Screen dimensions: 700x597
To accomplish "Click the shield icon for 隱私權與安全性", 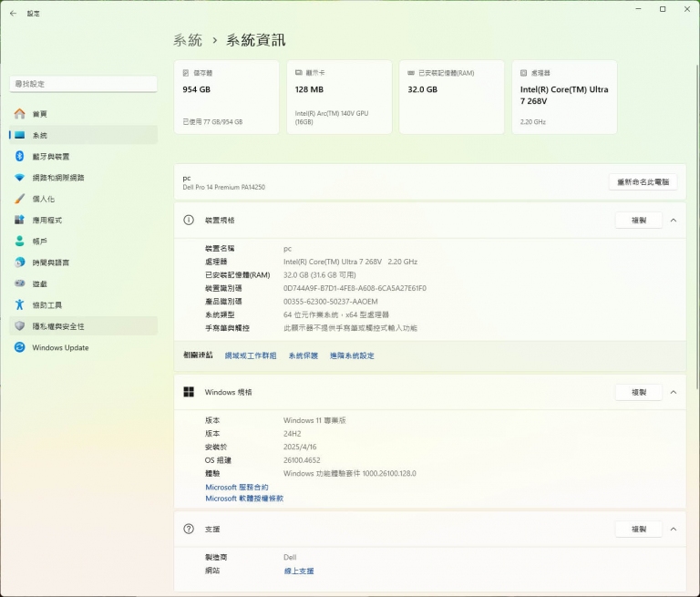I will click(20, 326).
